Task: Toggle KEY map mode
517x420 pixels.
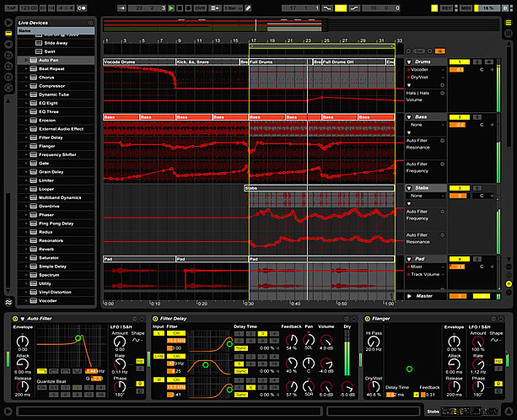Action: click(447, 8)
